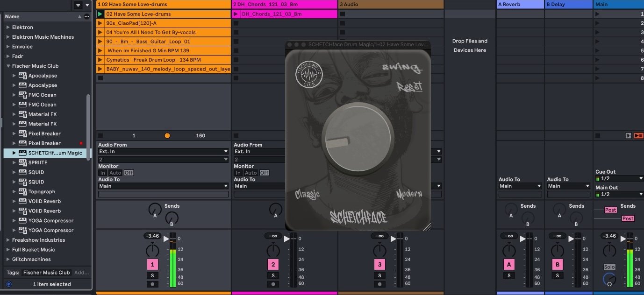The image size is (644, 295).
Task: Click the SPRIITE plugin icon
Action: coord(22,162)
